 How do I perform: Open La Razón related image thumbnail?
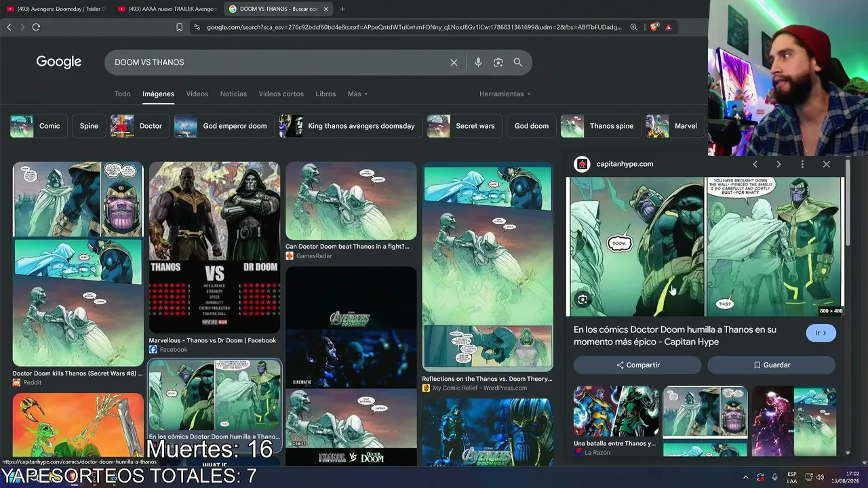tap(616, 411)
